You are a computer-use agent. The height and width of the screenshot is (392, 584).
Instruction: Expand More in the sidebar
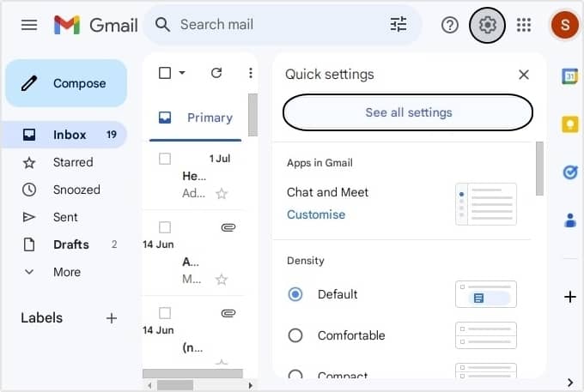(67, 272)
